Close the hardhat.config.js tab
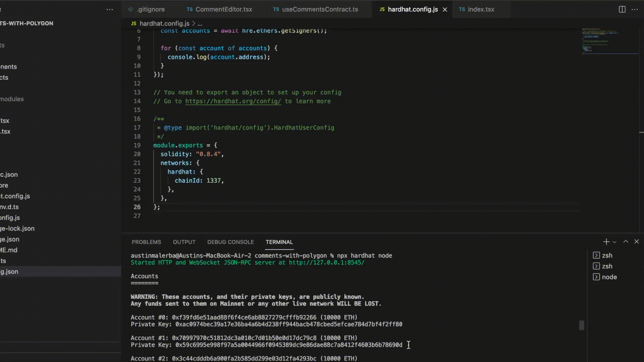 [445, 10]
